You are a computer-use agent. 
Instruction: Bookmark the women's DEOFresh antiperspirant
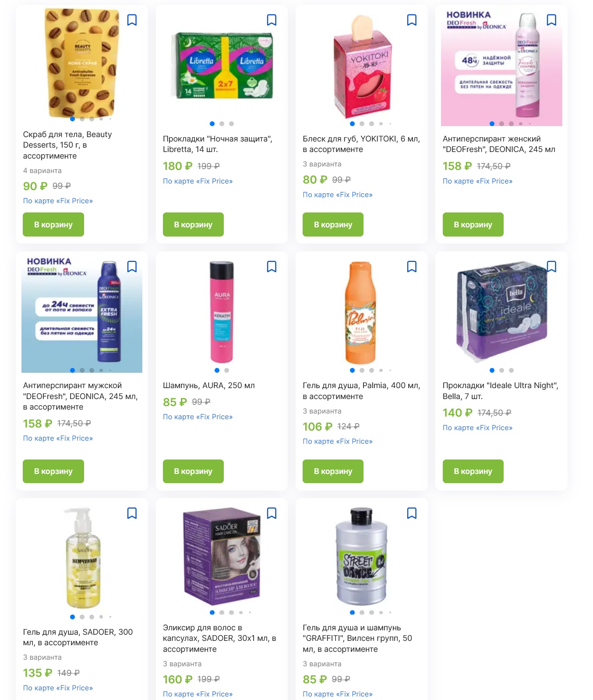(x=551, y=20)
